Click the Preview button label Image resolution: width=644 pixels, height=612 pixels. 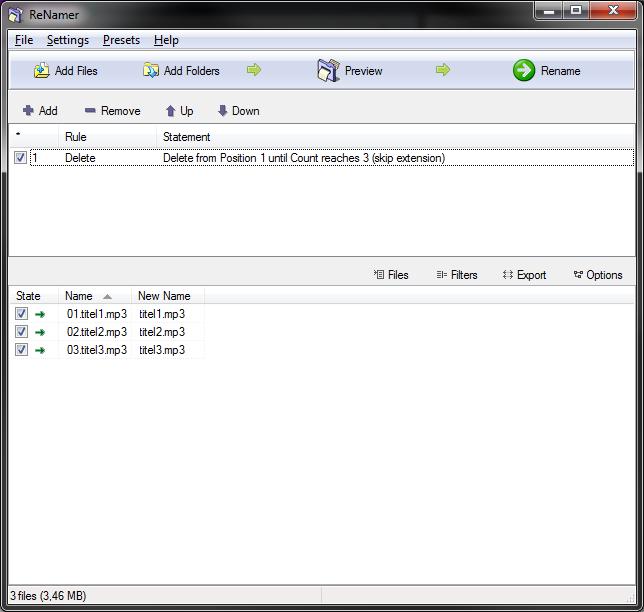click(x=363, y=71)
